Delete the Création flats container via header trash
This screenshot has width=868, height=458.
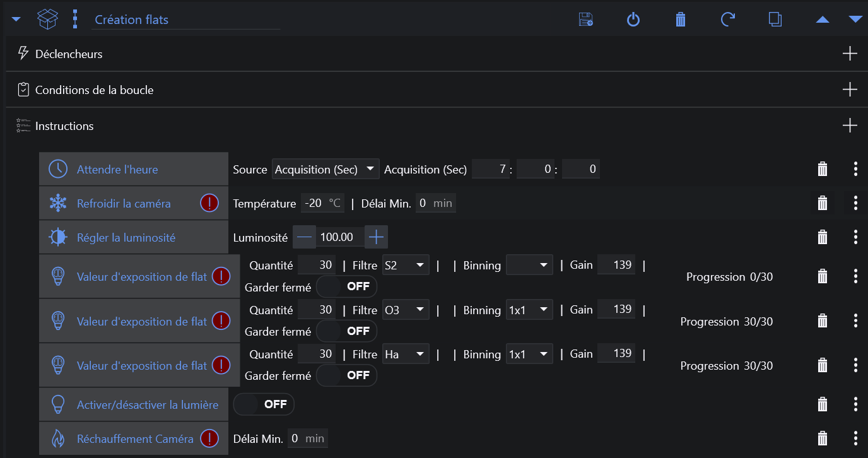[x=680, y=20]
